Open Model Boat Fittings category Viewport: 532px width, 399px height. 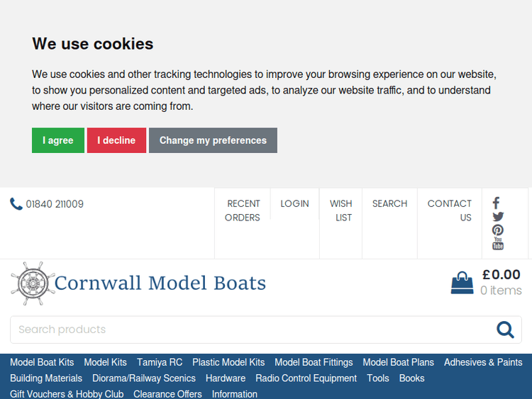[x=314, y=362]
